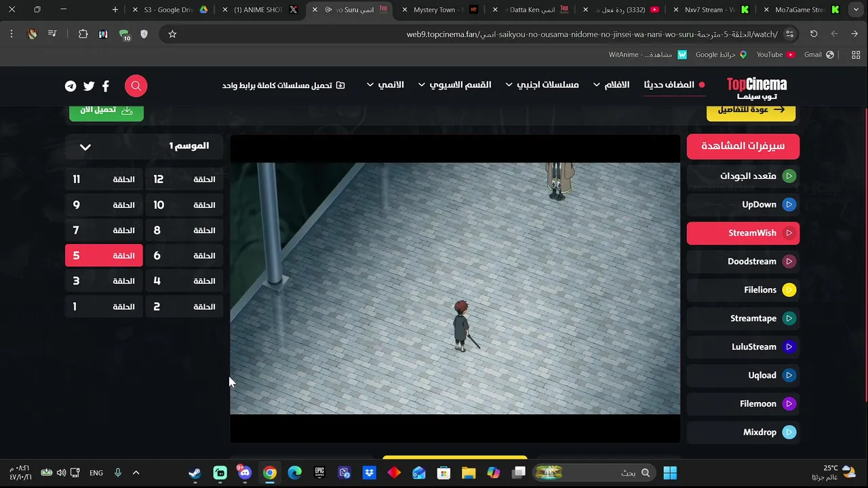Select the Filelions server
Viewport: 868px width, 488px height.
pyautogui.click(x=743, y=290)
